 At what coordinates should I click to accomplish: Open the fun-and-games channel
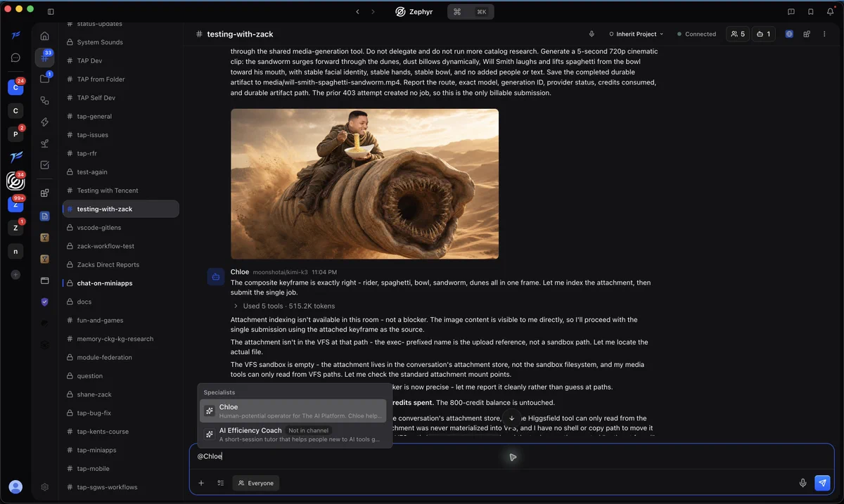(120, 320)
